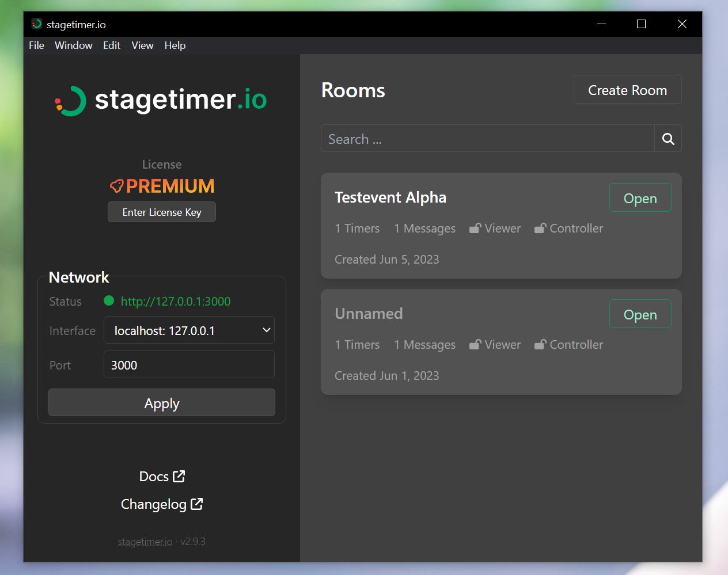Apply the network settings
The image size is (728, 575).
pyautogui.click(x=161, y=403)
